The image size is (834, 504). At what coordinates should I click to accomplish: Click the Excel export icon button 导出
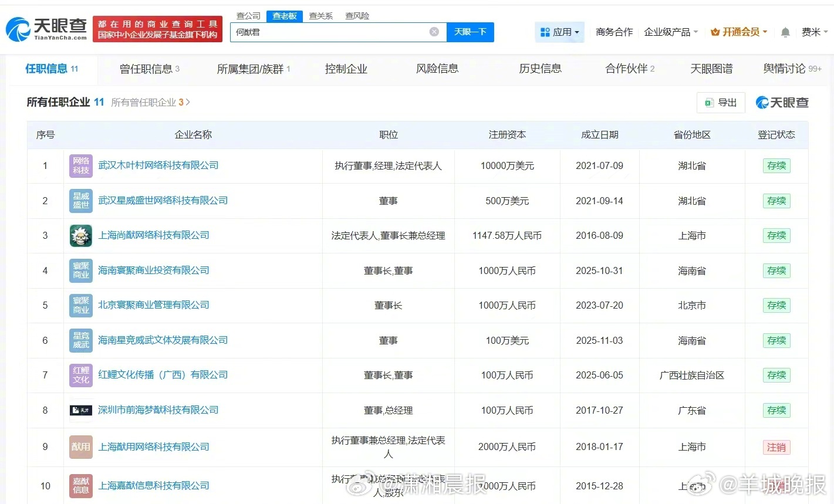(x=721, y=103)
